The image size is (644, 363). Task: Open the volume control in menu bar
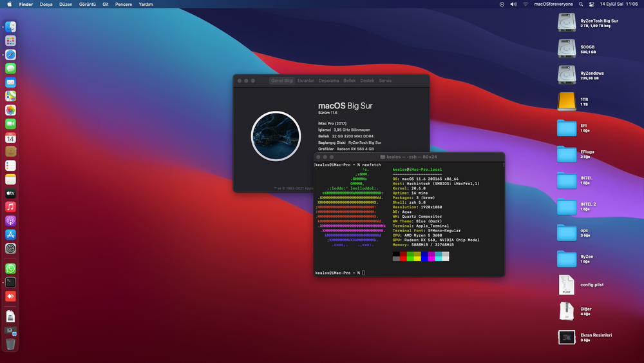(x=513, y=4)
